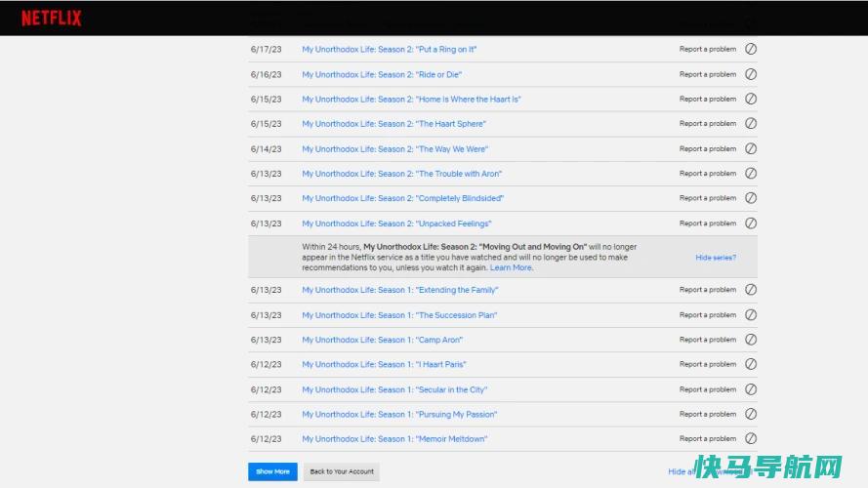This screenshot has height=488, width=868.
Task: Hide "Extending the Family" from history
Action: coord(751,290)
